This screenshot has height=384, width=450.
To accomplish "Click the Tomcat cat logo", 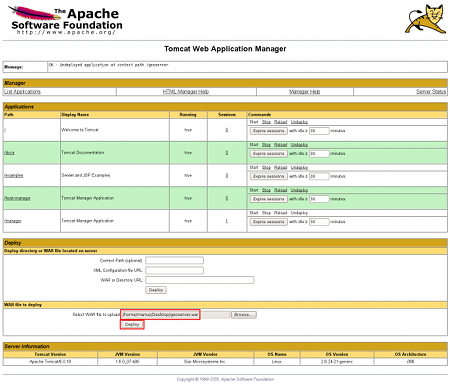I will pos(426,19).
